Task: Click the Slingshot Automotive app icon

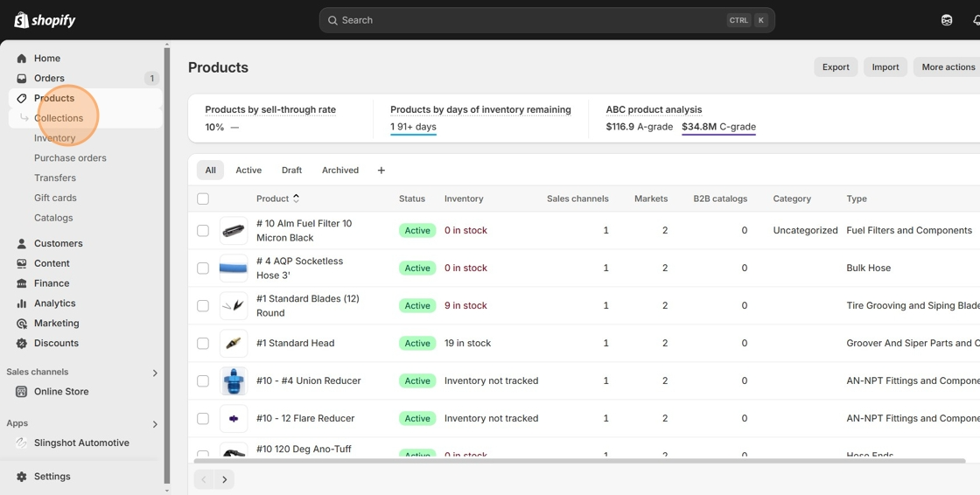Action: point(22,443)
